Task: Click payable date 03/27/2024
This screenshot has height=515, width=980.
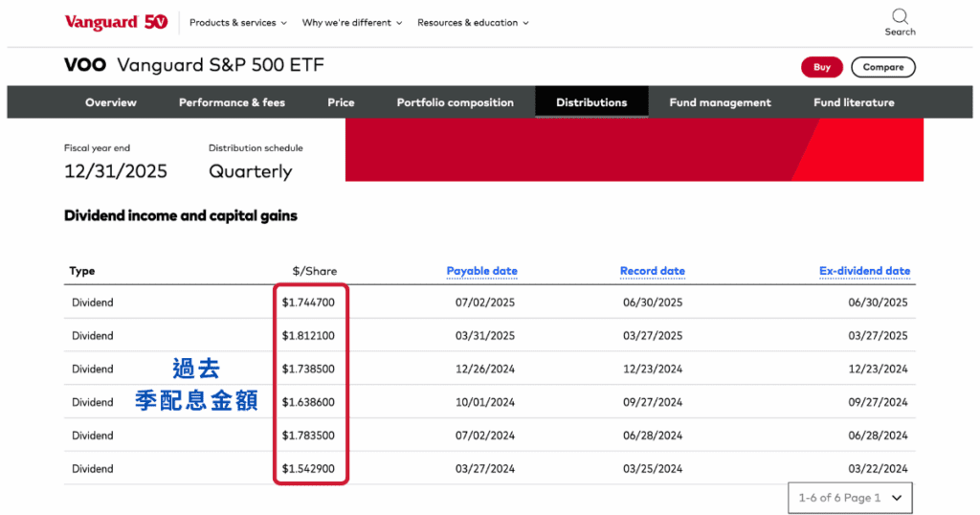Action: click(485, 469)
